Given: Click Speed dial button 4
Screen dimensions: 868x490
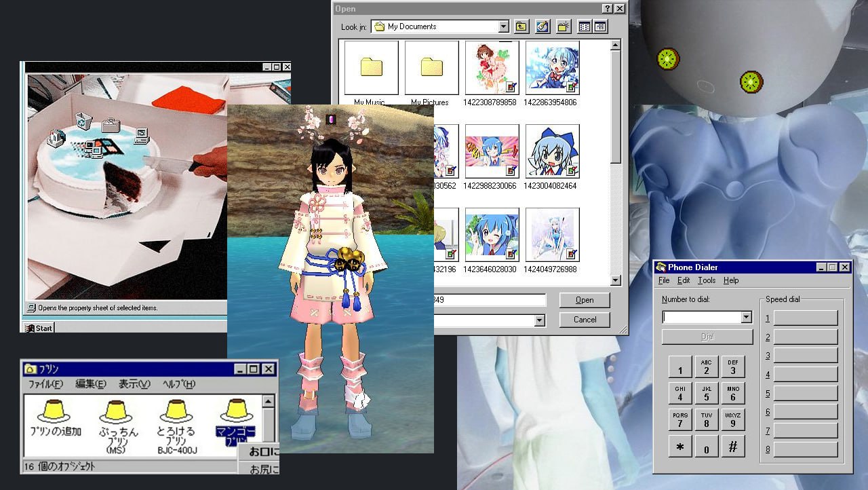Looking at the screenshot, I should [x=806, y=375].
